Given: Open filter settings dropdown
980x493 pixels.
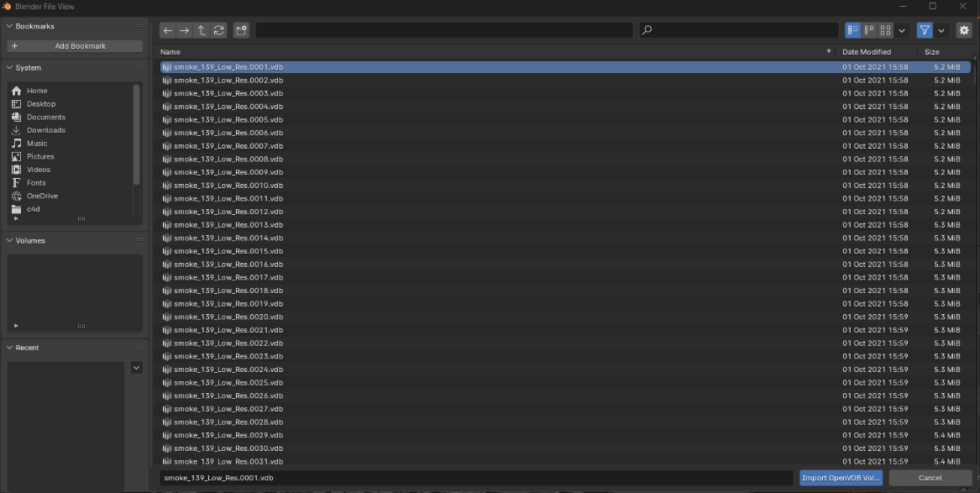Looking at the screenshot, I should 941,30.
